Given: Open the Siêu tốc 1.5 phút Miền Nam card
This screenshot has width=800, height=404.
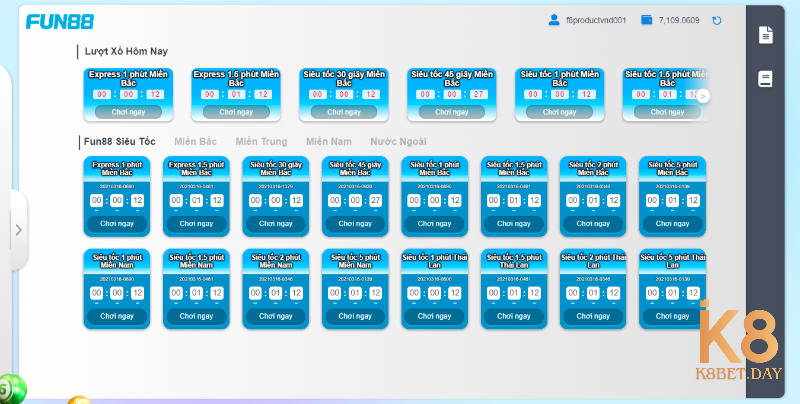Looking at the screenshot, I should 196,285.
